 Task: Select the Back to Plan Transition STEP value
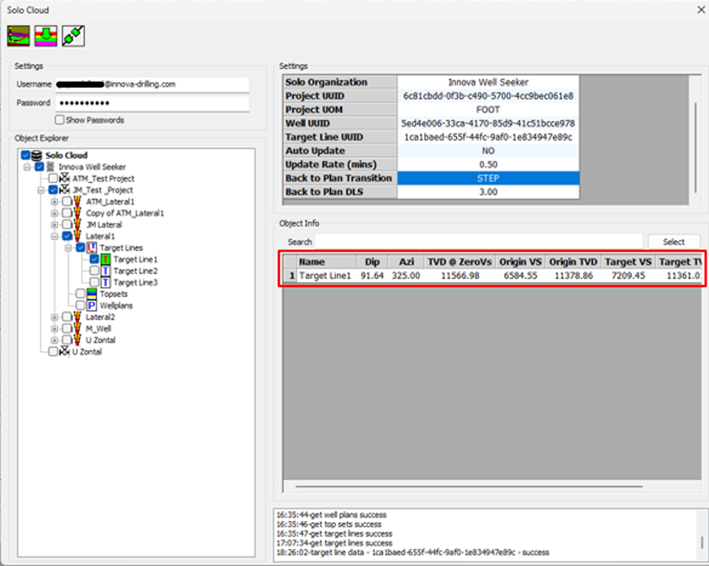487,178
